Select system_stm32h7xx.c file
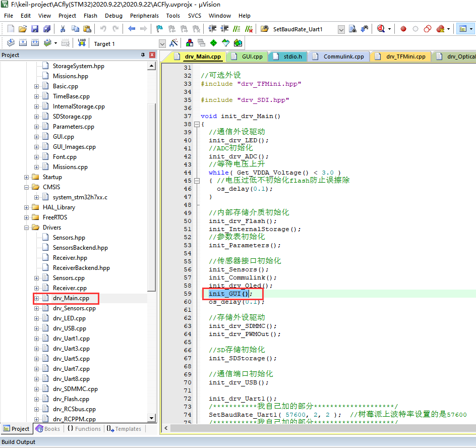The height and width of the screenshot is (448, 476). (80, 197)
